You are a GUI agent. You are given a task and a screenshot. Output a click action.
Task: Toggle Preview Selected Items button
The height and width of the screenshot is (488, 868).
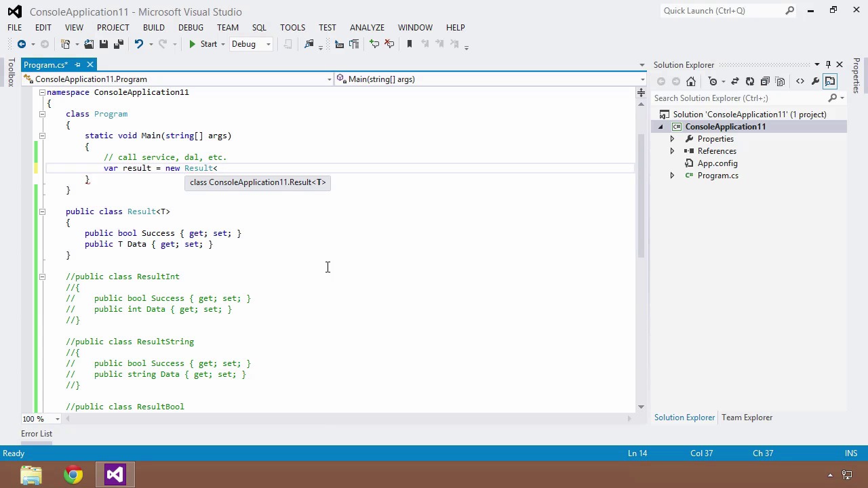tap(831, 81)
